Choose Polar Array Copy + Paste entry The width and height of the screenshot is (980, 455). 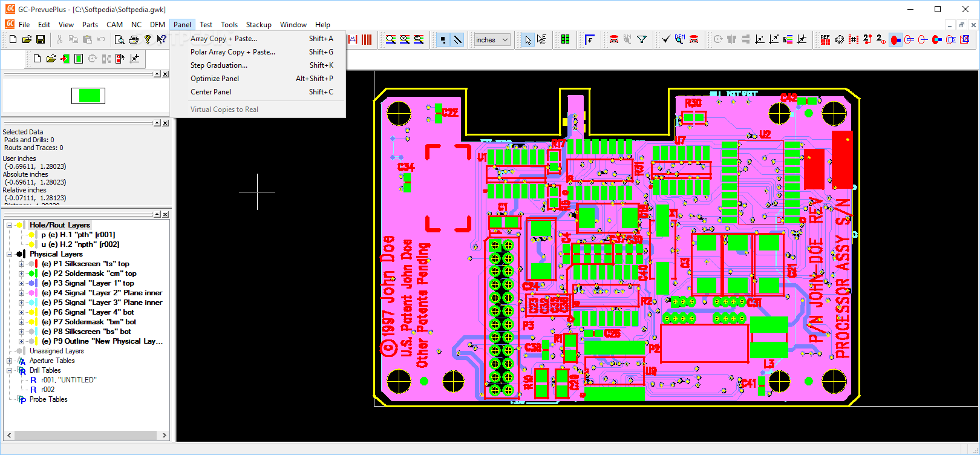pos(258,52)
